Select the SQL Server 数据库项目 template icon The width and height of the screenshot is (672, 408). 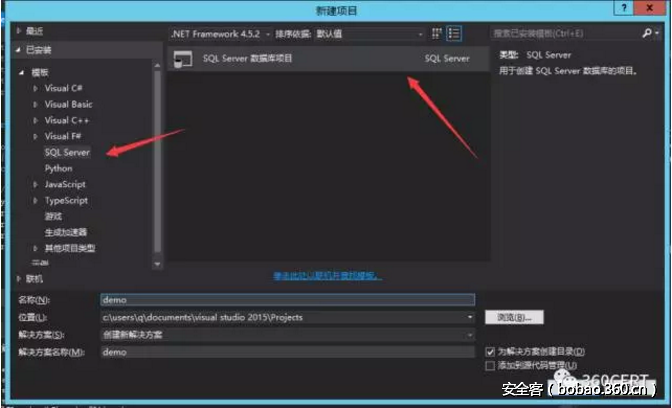pos(182,59)
